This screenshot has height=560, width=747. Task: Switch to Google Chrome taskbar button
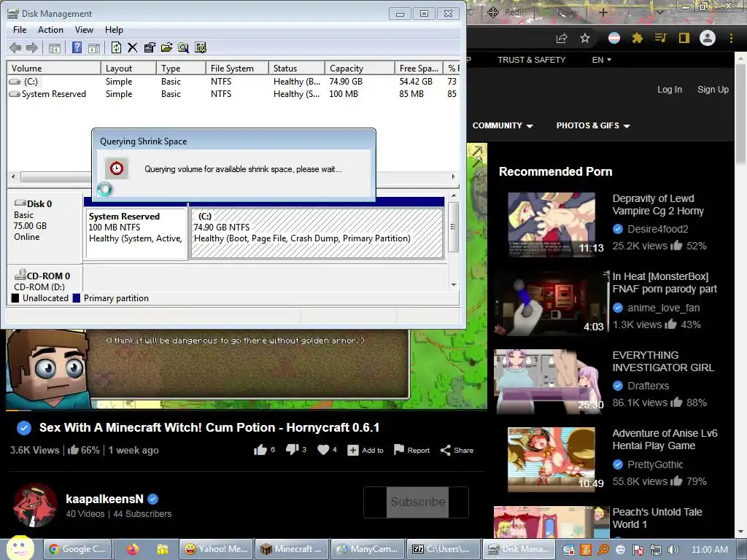(x=77, y=549)
